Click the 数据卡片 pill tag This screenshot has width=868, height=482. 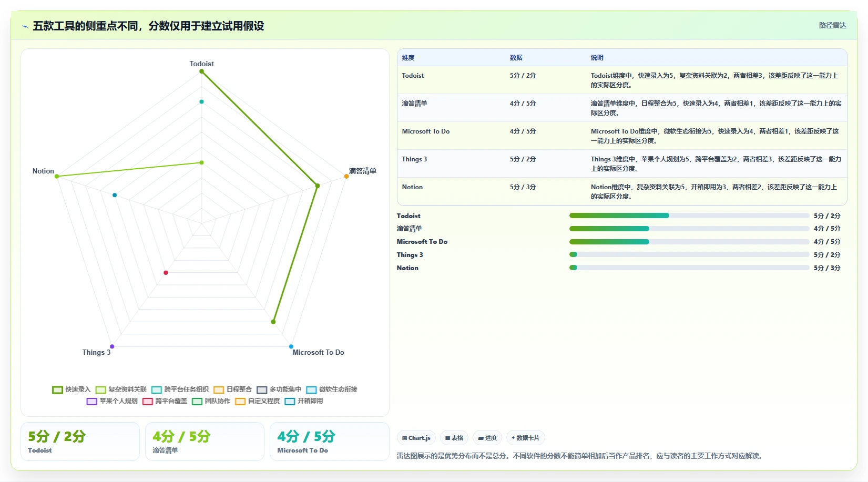525,438
